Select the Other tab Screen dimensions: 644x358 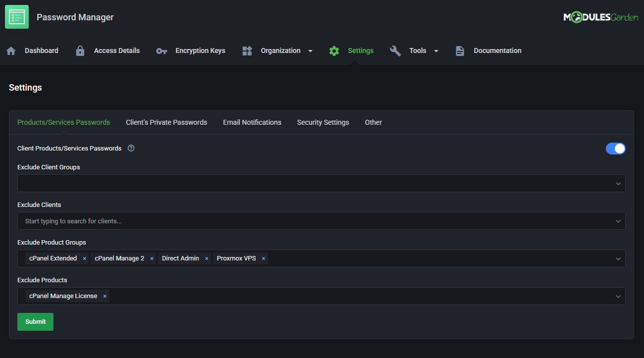pyautogui.click(x=374, y=122)
